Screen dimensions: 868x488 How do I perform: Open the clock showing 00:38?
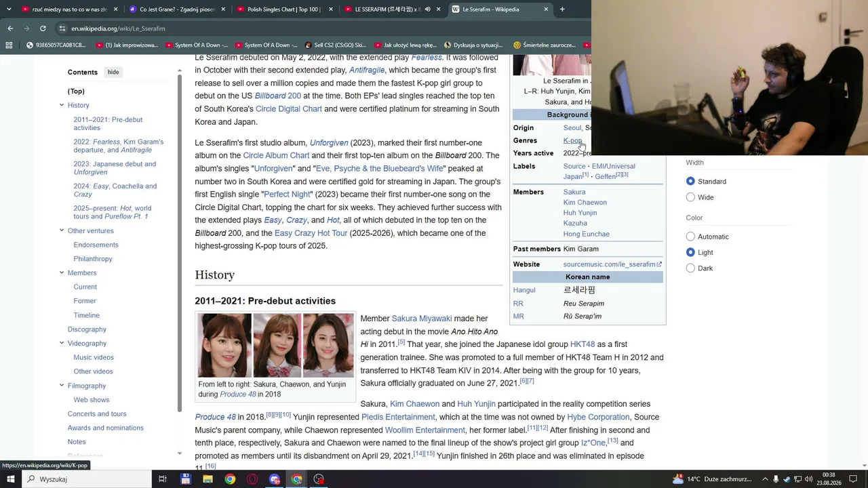click(x=829, y=479)
